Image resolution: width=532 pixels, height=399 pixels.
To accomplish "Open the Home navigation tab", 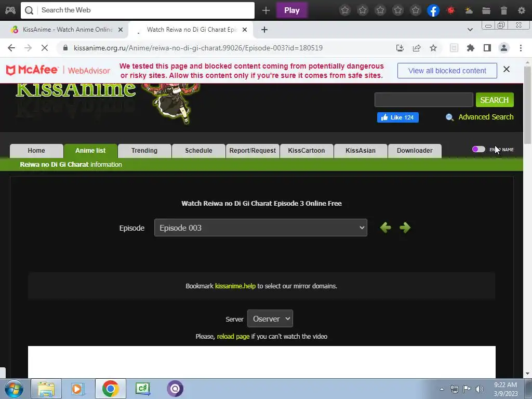I will click(36, 151).
